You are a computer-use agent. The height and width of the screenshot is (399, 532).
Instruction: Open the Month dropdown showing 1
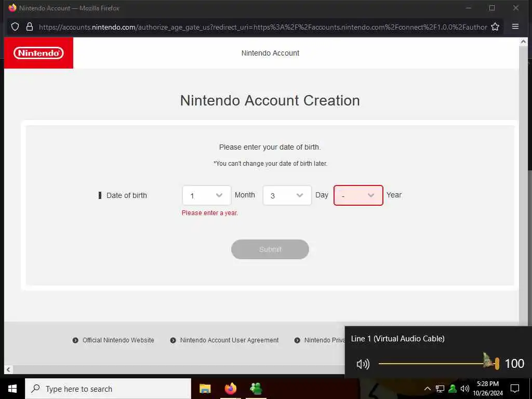coord(207,195)
